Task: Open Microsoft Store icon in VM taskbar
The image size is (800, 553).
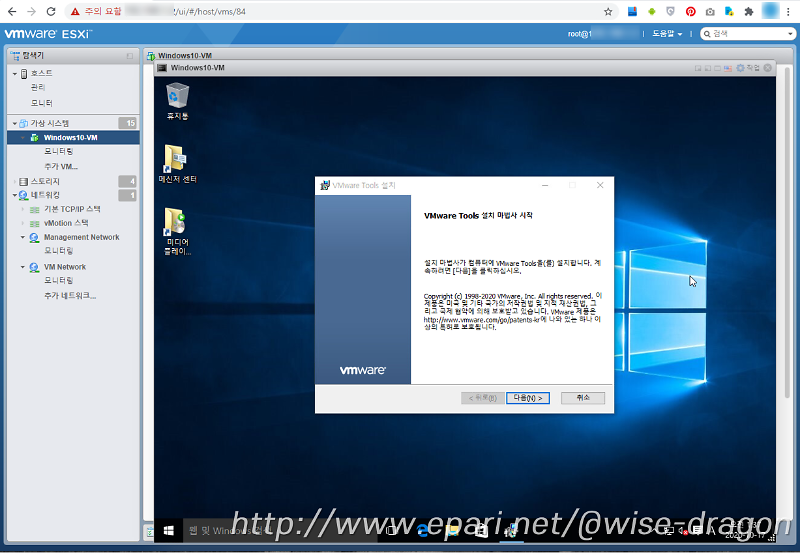Action: 481,531
